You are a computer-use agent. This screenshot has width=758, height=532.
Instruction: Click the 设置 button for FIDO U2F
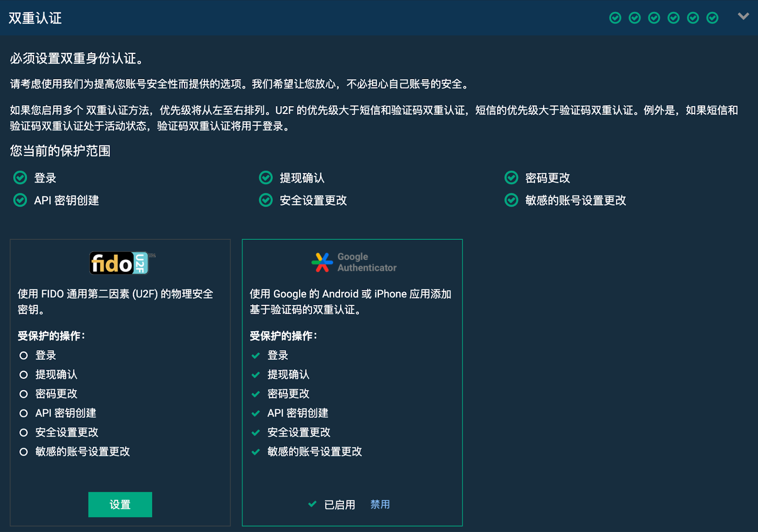click(120, 505)
